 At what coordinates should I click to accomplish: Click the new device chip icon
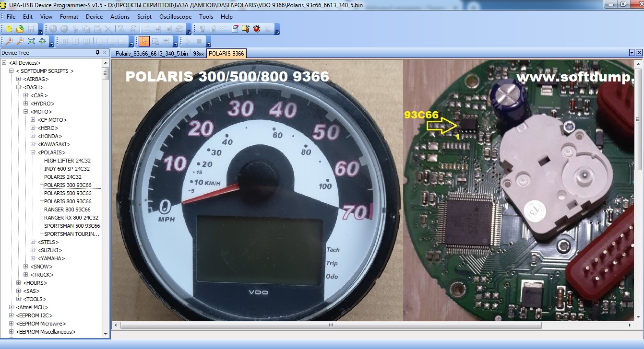tap(9, 29)
